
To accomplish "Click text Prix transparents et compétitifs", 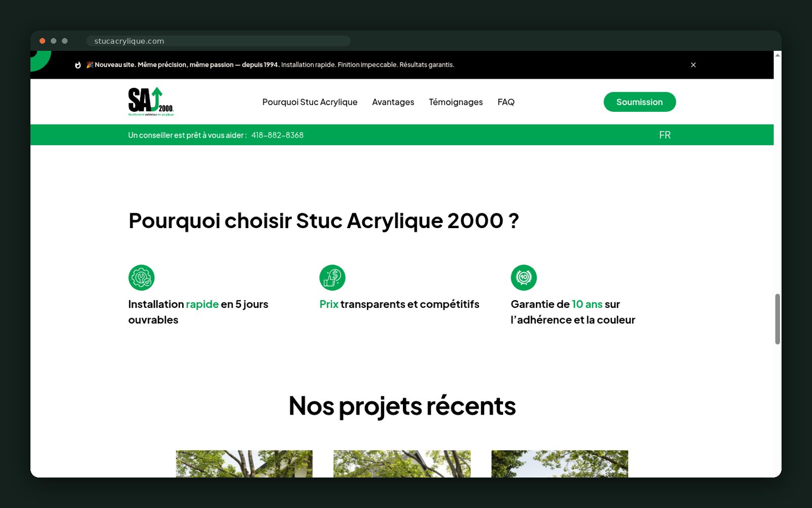I will [x=399, y=304].
